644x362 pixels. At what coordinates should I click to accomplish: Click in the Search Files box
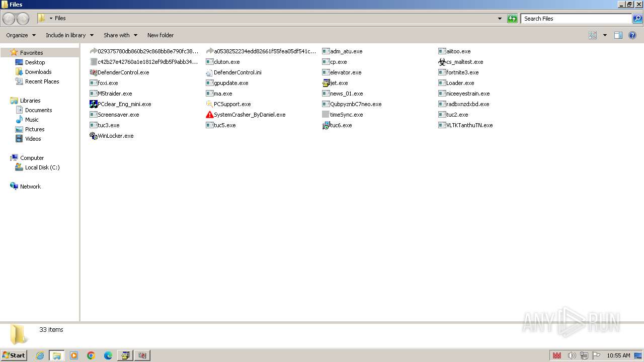pos(576,19)
